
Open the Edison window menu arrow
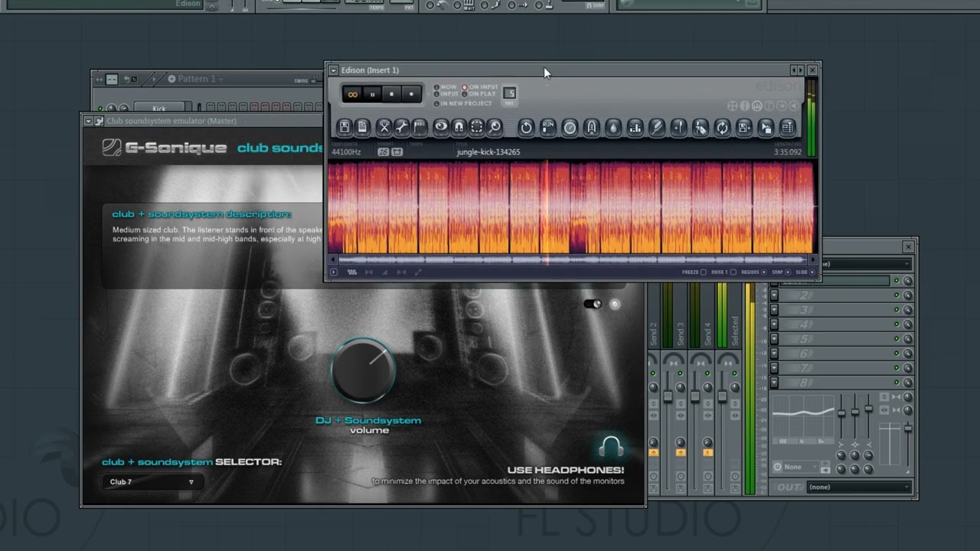tap(333, 70)
